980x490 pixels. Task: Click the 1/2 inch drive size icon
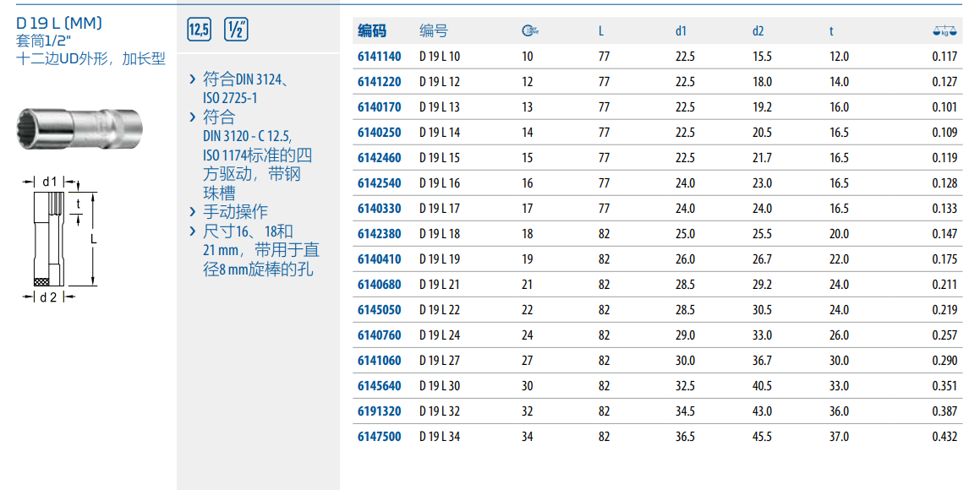[x=236, y=30]
